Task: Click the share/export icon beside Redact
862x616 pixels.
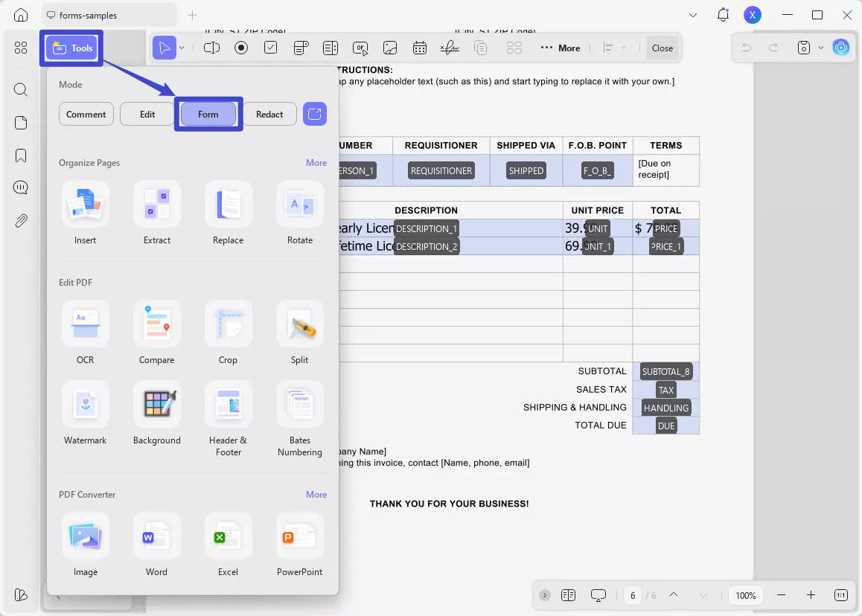Action: click(x=314, y=114)
